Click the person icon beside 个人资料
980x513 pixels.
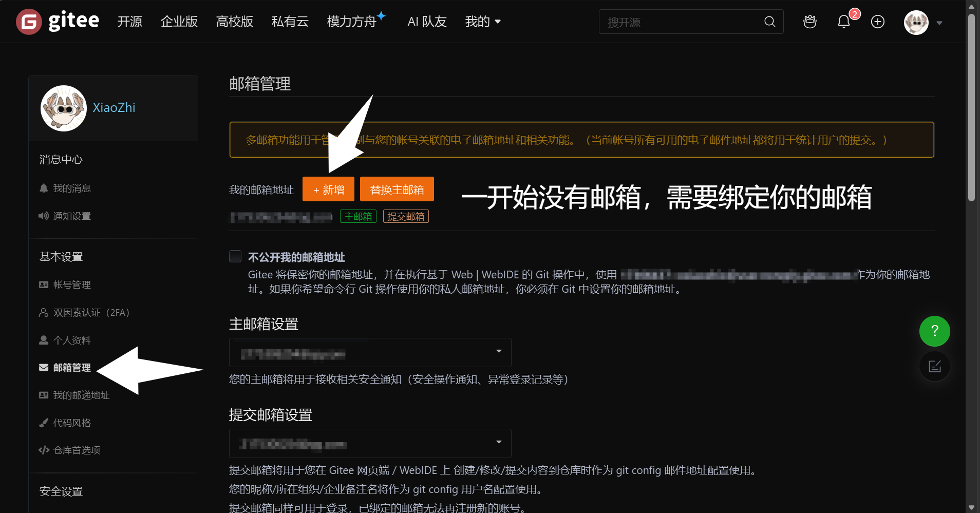(x=44, y=340)
